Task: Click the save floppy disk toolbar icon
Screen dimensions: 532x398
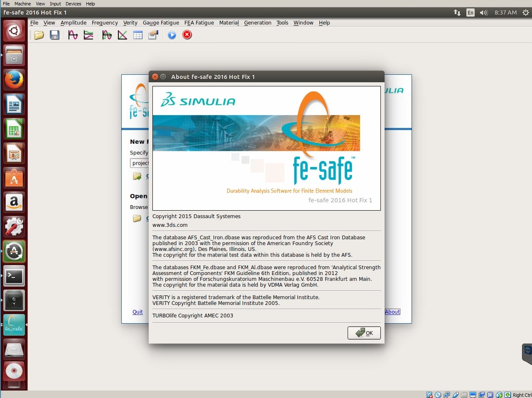Action: 54,35
